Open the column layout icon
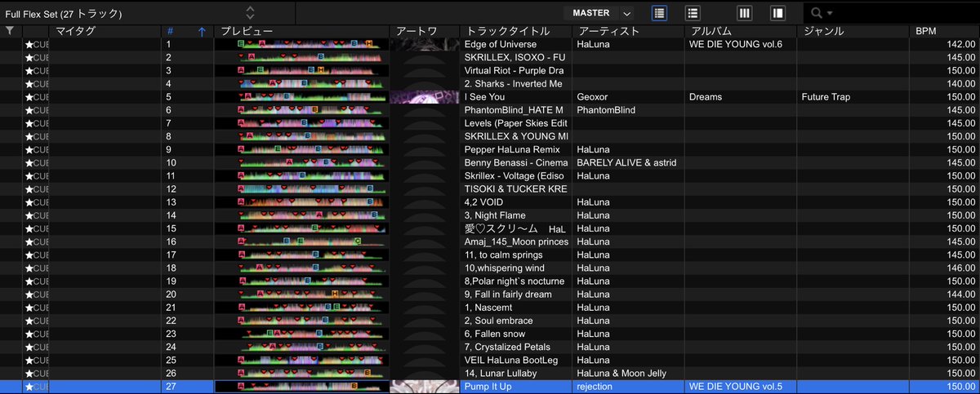 (744, 13)
